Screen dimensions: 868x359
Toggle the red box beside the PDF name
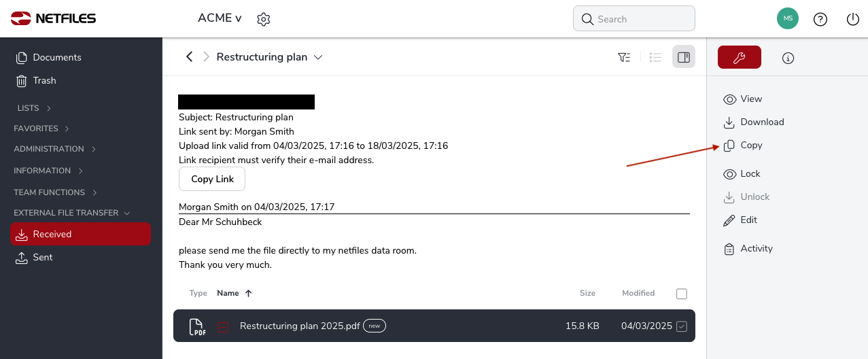(x=223, y=327)
